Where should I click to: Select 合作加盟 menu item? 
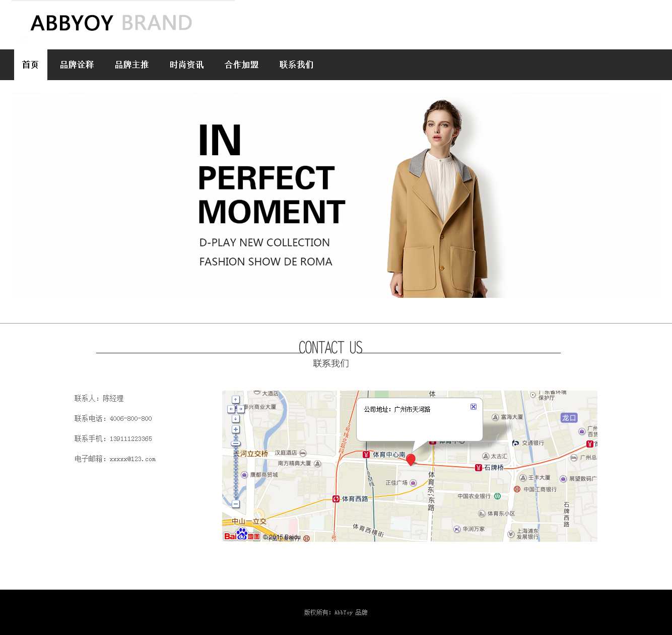[x=242, y=65]
